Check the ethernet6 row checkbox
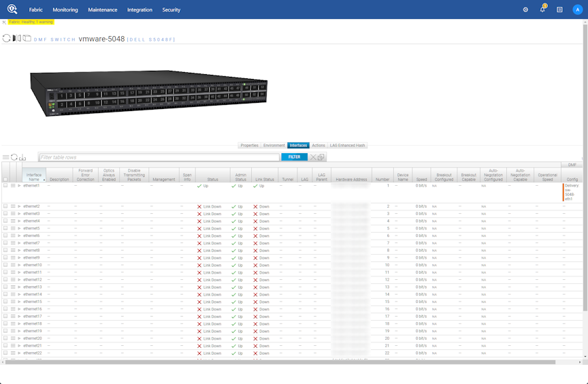 pyautogui.click(x=5, y=236)
